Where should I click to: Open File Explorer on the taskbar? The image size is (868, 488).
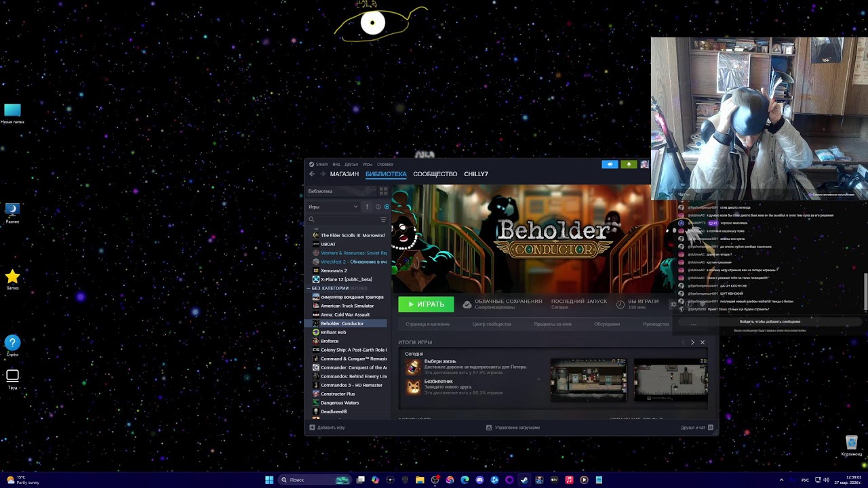(x=420, y=480)
